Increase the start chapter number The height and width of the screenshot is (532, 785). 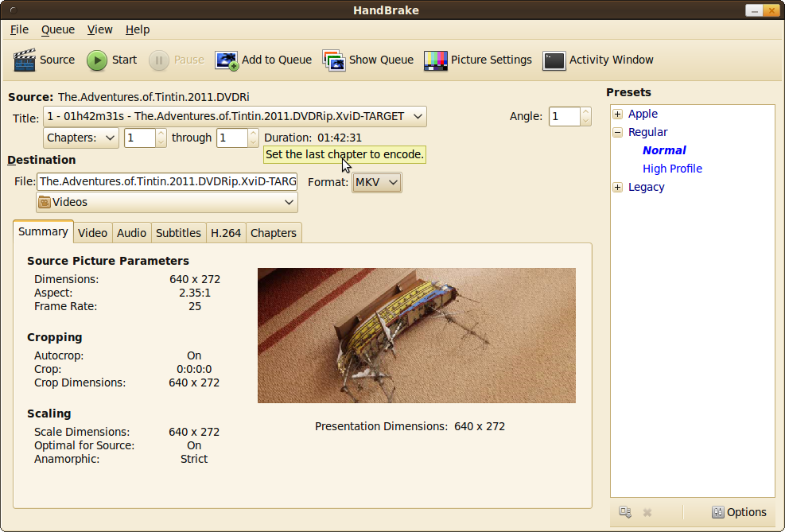pos(161,133)
